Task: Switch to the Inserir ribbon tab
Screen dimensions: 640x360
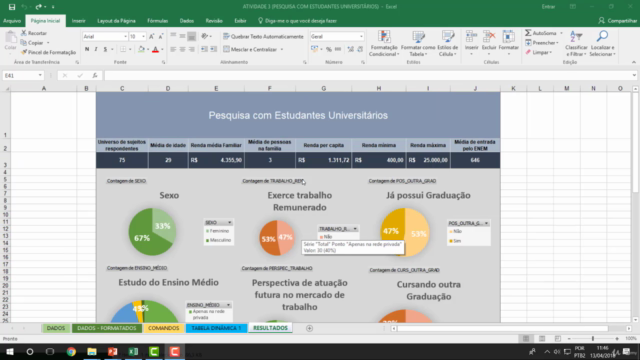Action: coord(79,21)
